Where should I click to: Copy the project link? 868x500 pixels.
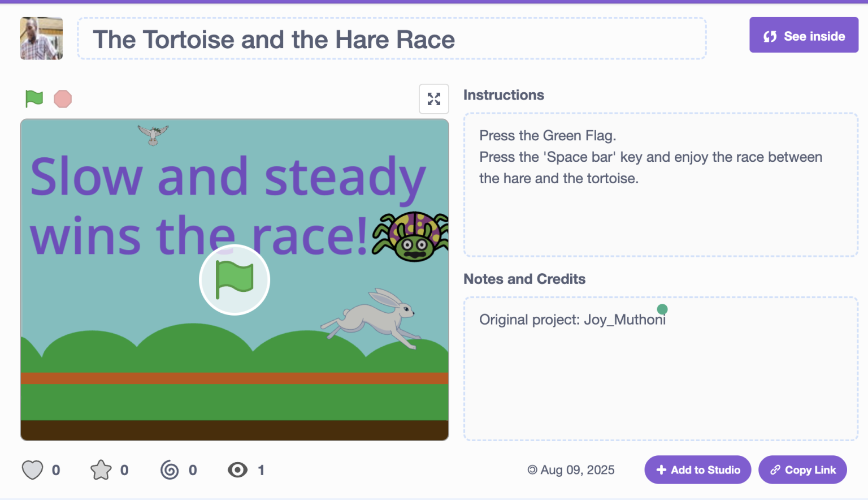pyautogui.click(x=802, y=469)
